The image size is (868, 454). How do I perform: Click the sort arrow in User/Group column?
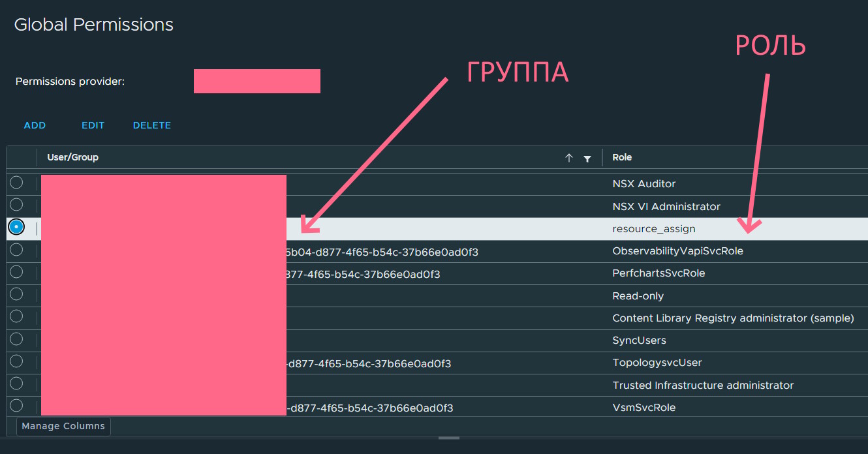[568, 158]
